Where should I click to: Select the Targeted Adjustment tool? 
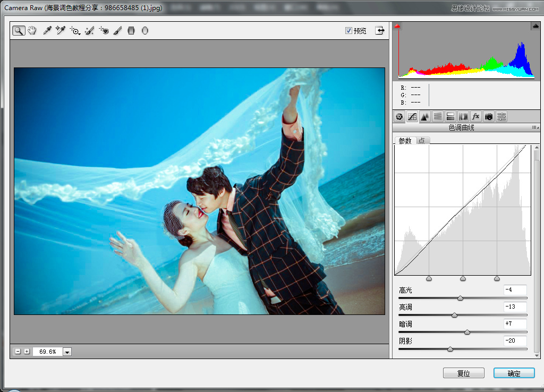75,31
